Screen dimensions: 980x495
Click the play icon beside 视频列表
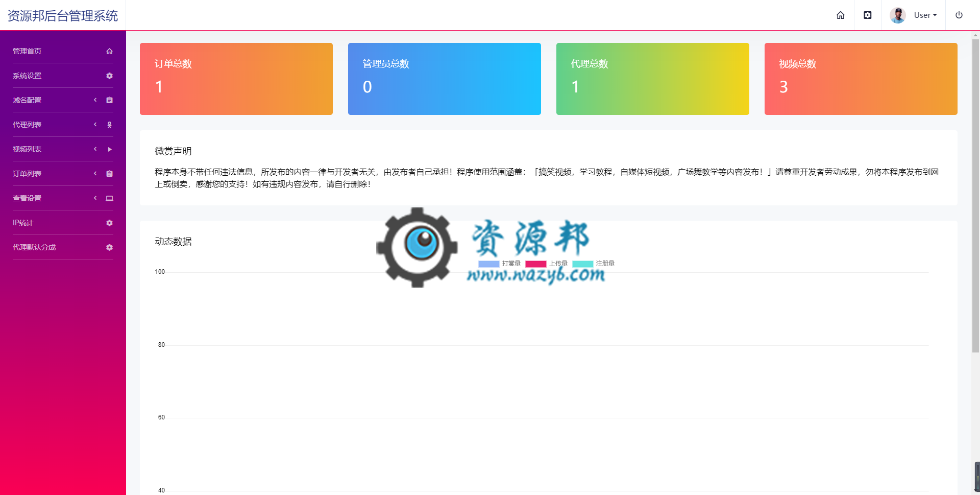pos(109,149)
